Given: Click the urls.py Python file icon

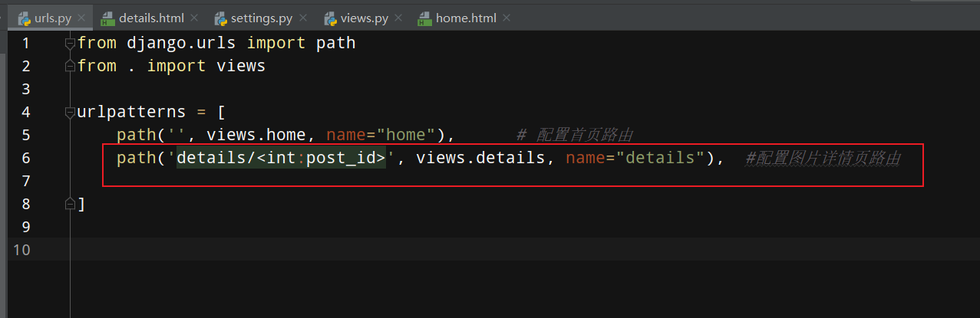Looking at the screenshot, I should click(x=24, y=18).
